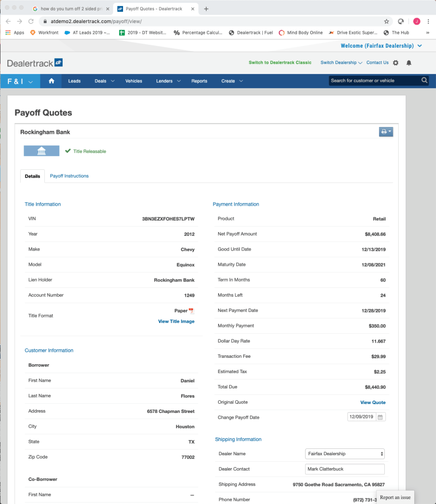Screen dimensions: 436x504
Task: Select the Details tab
Action: 32,176
